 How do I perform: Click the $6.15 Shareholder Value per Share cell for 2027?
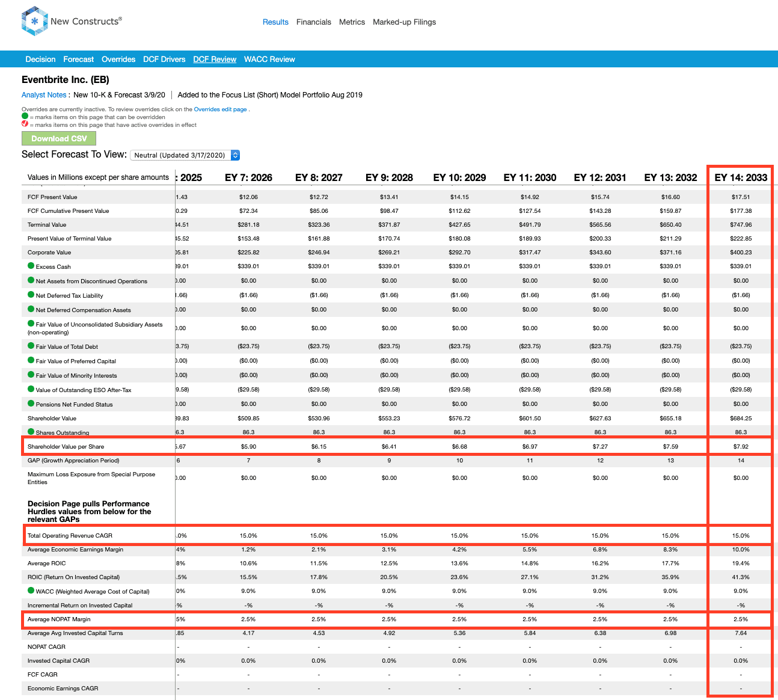[x=319, y=447]
